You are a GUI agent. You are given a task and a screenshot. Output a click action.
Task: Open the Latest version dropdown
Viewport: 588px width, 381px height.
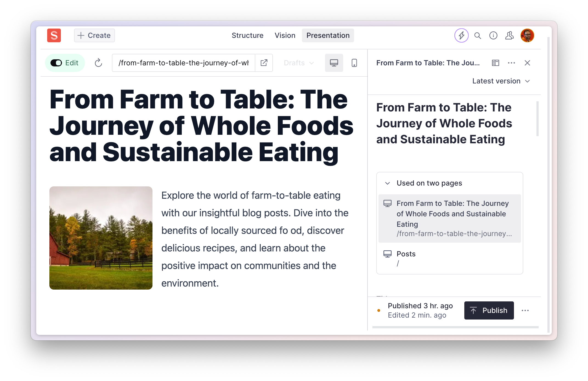(501, 81)
